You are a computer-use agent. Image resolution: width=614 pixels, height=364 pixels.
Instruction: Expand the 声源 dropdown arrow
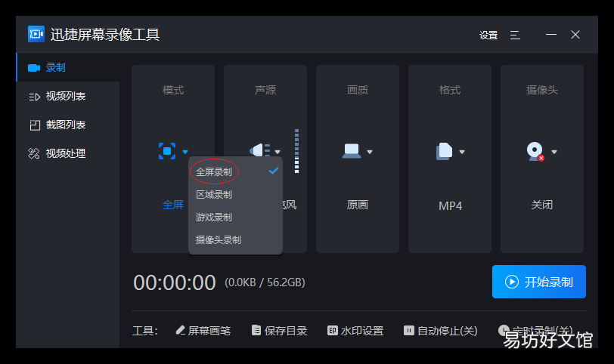pyautogui.click(x=278, y=152)
